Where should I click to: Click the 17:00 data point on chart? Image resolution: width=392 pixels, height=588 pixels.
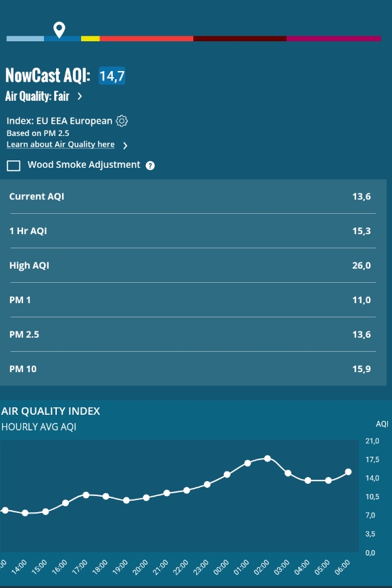tap(86, 495)
